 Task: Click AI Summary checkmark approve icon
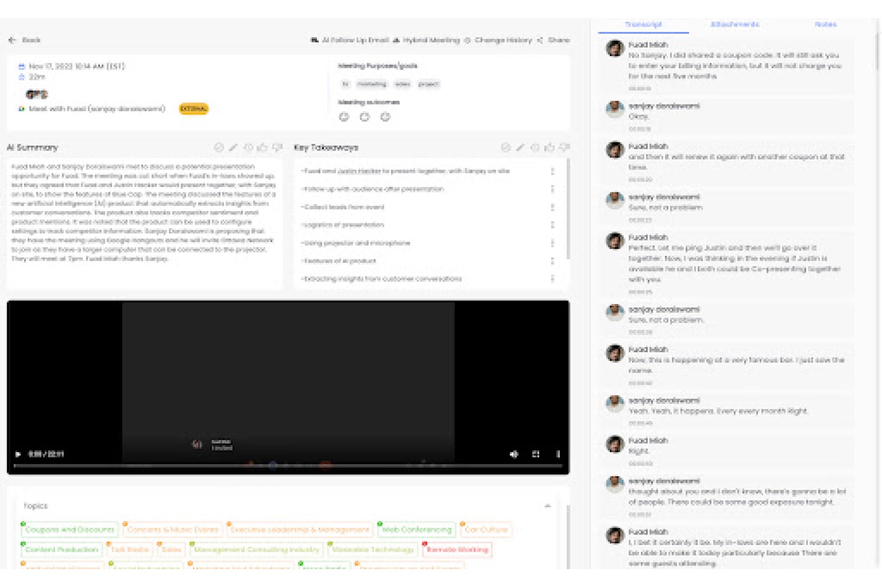[219, 147]
